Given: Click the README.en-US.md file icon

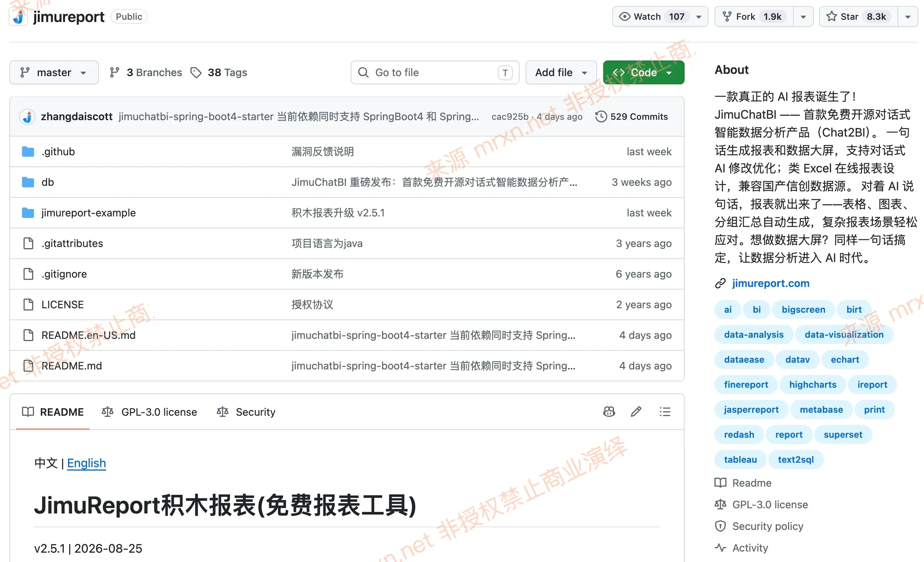Looking at the screenshot, I should coord(28,335).
